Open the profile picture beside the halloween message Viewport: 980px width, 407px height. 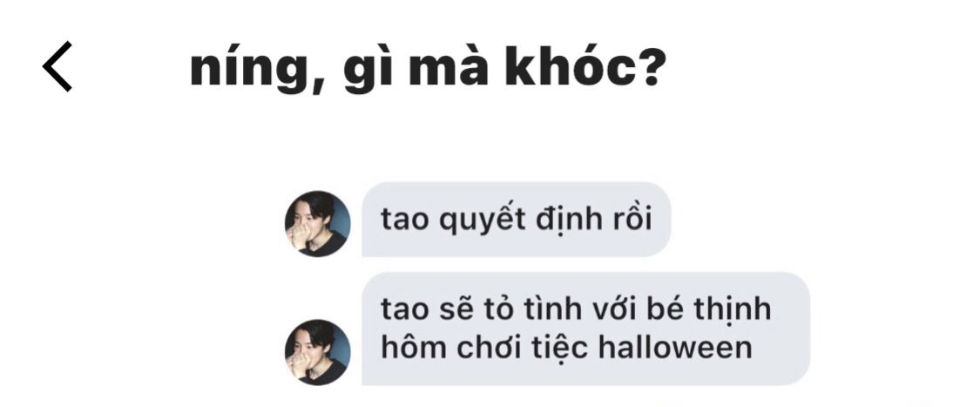pos(317,352)
